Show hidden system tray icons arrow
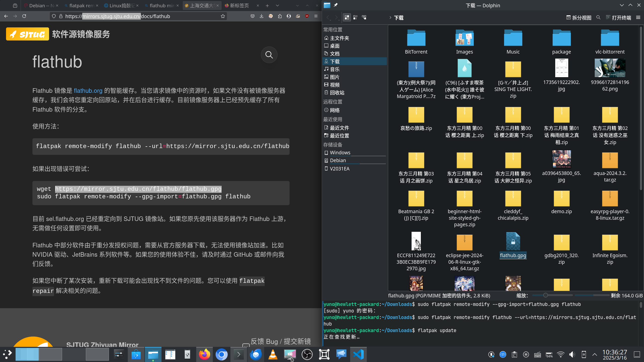The height and width of the screenshot is (362, 644). [x=595, y=354]
